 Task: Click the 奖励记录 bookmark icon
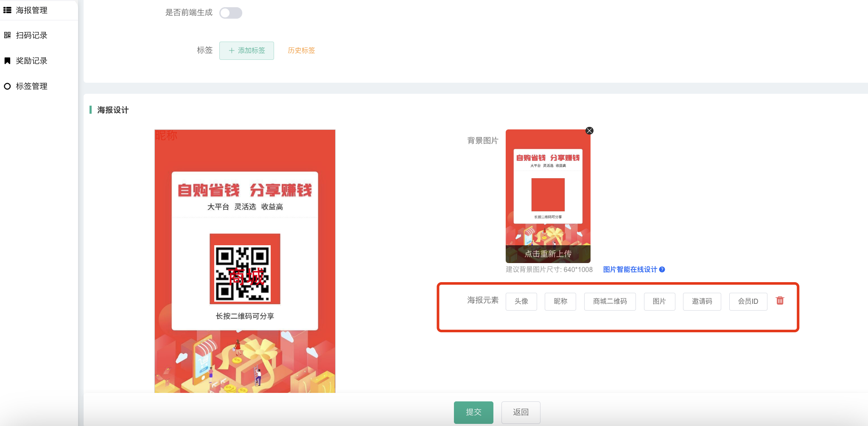tap(7, 61)
